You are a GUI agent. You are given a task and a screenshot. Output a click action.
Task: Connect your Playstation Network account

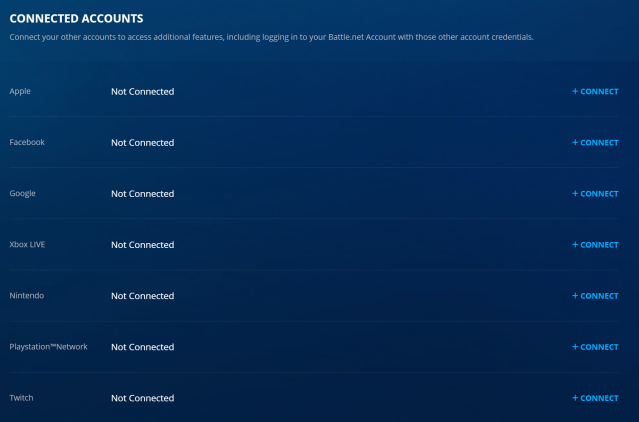tap(595, 347)
